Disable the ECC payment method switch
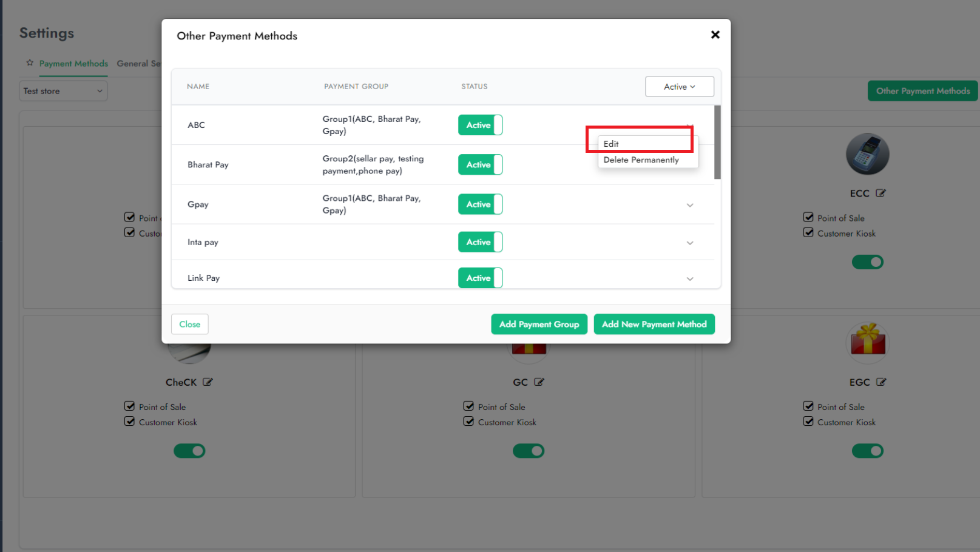The height and width of the screenshot is (552, 980). click(x=867, y=262)
